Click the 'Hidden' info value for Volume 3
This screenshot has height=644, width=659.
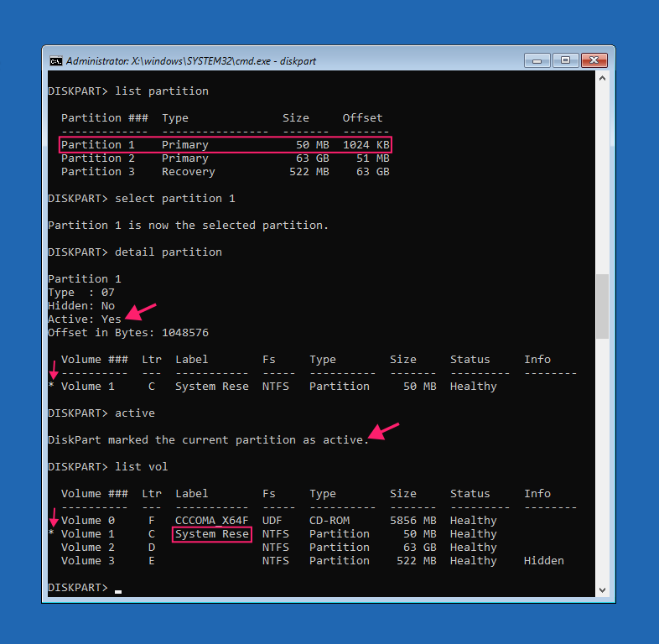pyautogui.click(x=544, y=561)
